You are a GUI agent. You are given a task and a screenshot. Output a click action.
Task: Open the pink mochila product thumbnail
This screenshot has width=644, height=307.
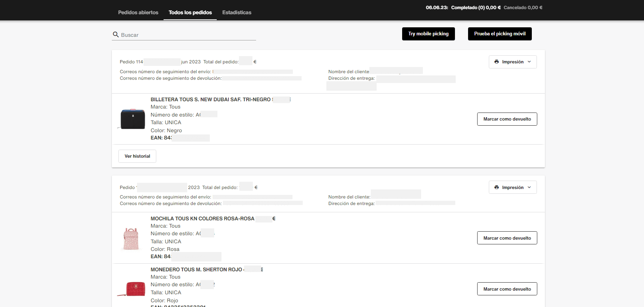click(x=131, y=239)
